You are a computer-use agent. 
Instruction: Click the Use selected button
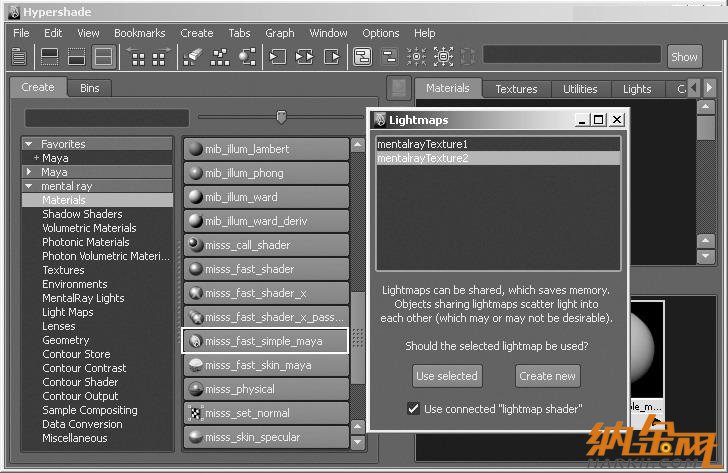pos(447,376)
